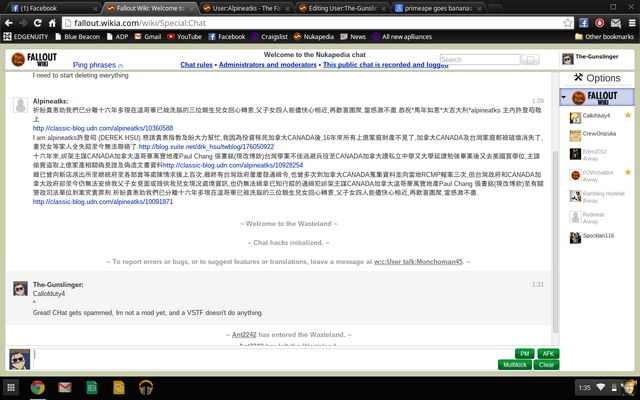
Task: Click the chat vertical scrollbar thumb
Action: (x=555, y=242)
